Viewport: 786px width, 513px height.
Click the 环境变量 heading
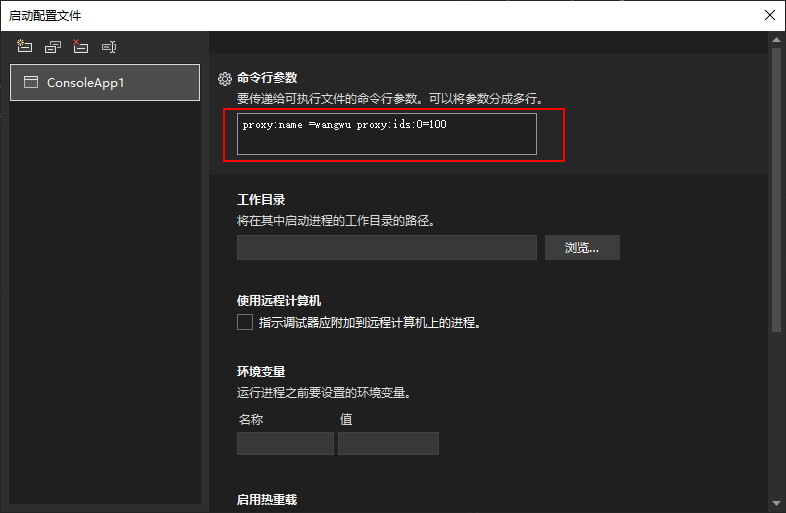coord(261,372)
